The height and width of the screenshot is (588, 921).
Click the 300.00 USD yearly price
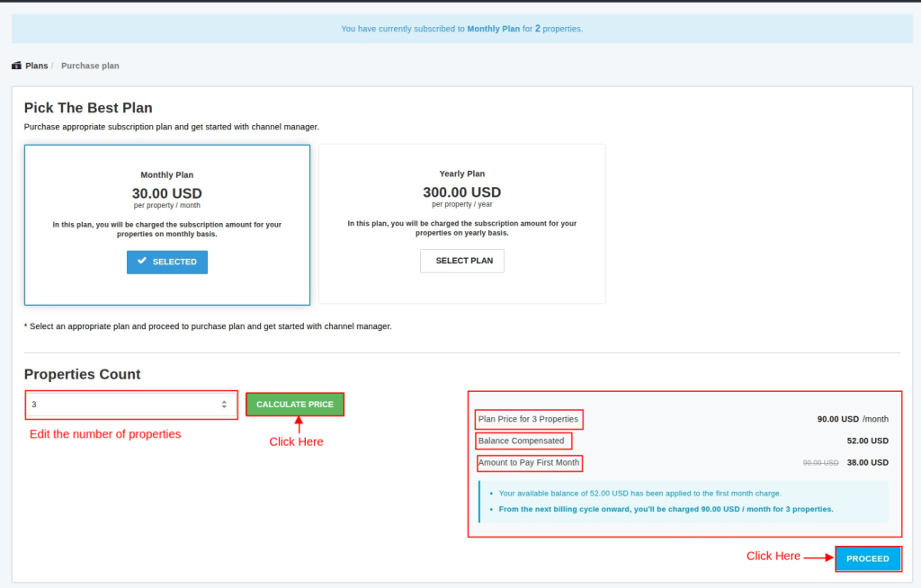[x=462, y=192]
